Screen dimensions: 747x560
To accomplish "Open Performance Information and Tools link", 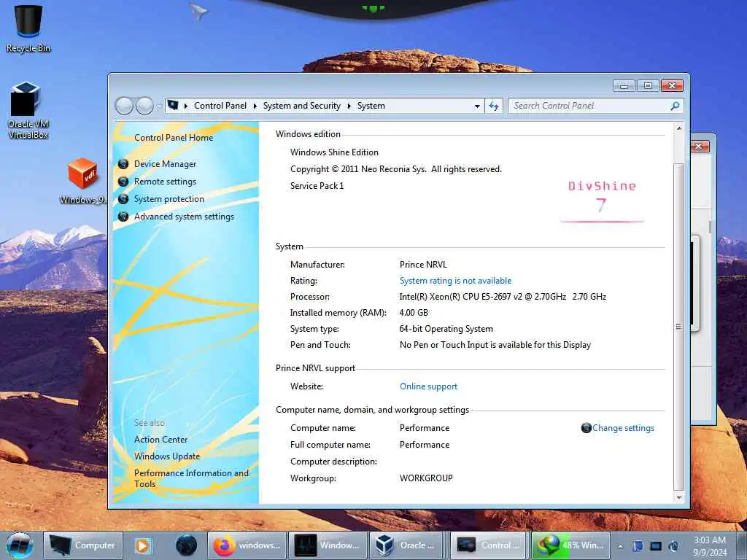I will coord(191,478).
